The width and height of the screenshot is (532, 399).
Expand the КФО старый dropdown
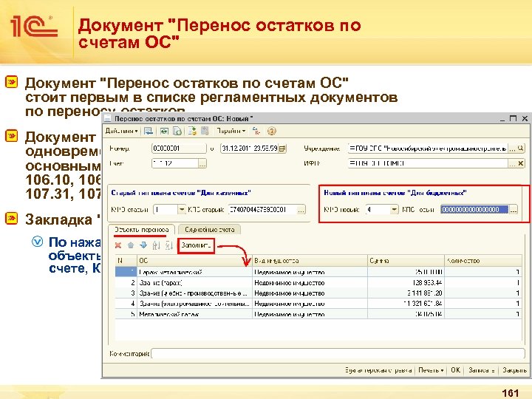coord(182,210)
